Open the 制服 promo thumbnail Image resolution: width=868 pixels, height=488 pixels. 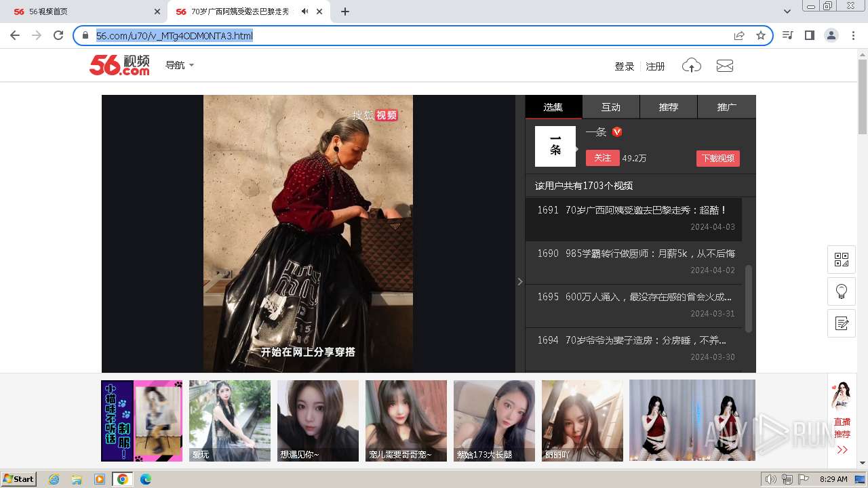[x=142, y=421]
